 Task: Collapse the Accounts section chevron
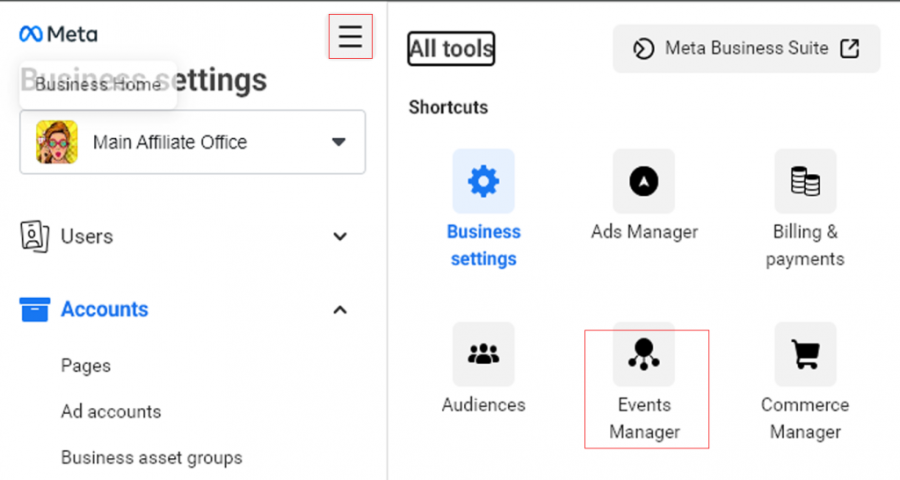point(340,310)
